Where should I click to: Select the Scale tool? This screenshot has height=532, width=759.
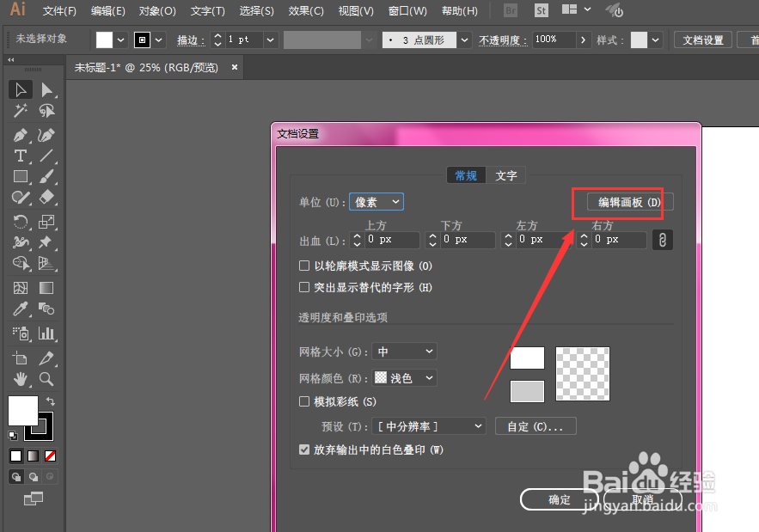(46, 222)
